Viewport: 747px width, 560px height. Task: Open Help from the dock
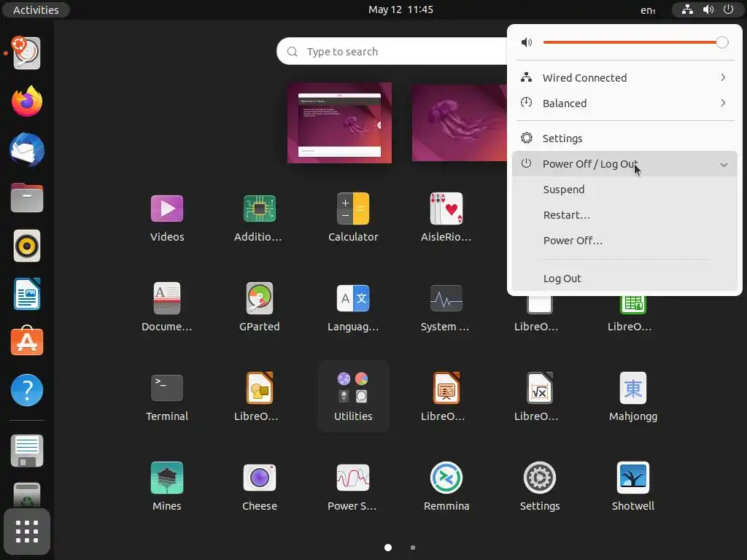pyautogui.click(x=27, y=390)
